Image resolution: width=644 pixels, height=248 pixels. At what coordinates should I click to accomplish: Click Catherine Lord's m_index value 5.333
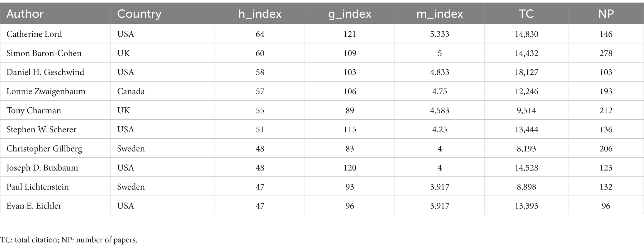coord(440,34)
